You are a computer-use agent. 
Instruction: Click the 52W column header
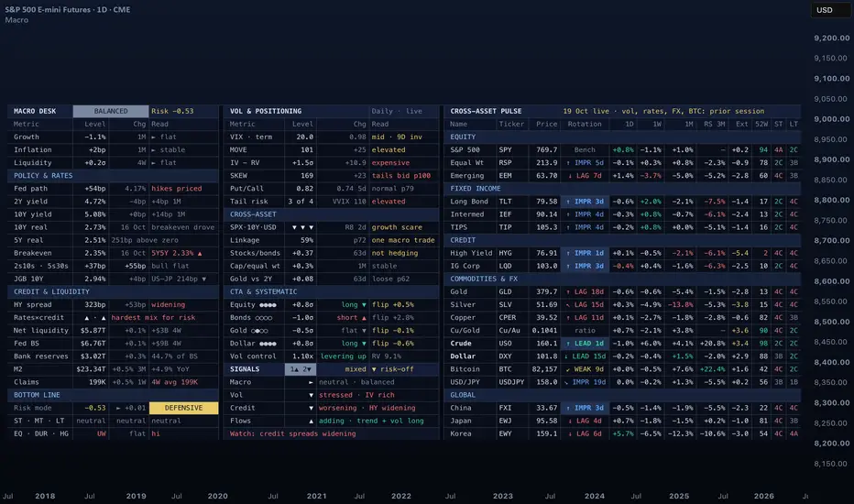tap(761, 125)
